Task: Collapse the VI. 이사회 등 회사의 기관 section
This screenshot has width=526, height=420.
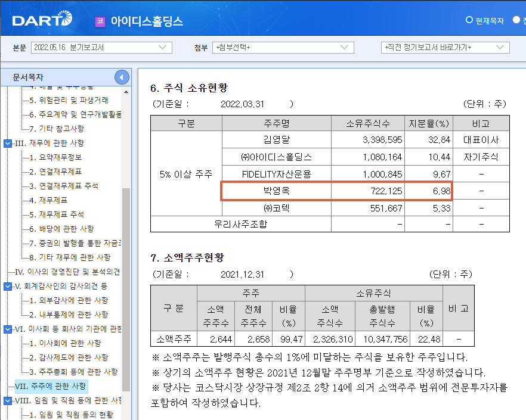Action: (x=8, y=328)
